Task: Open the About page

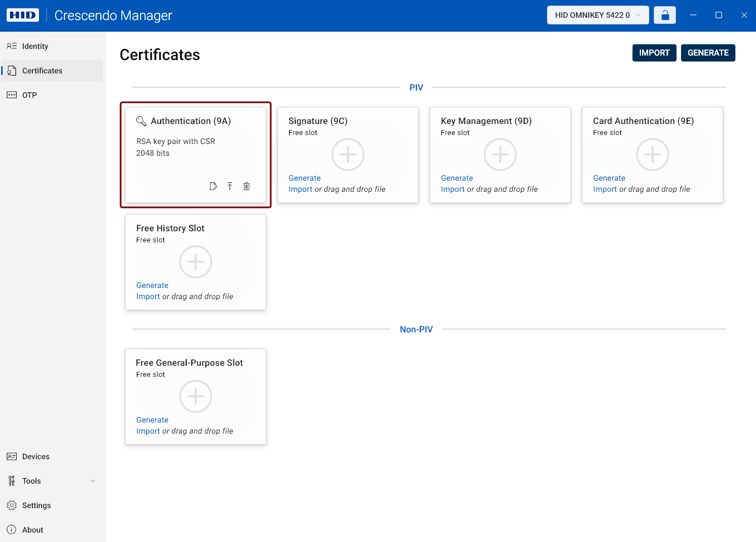Action: pos(52,530)
